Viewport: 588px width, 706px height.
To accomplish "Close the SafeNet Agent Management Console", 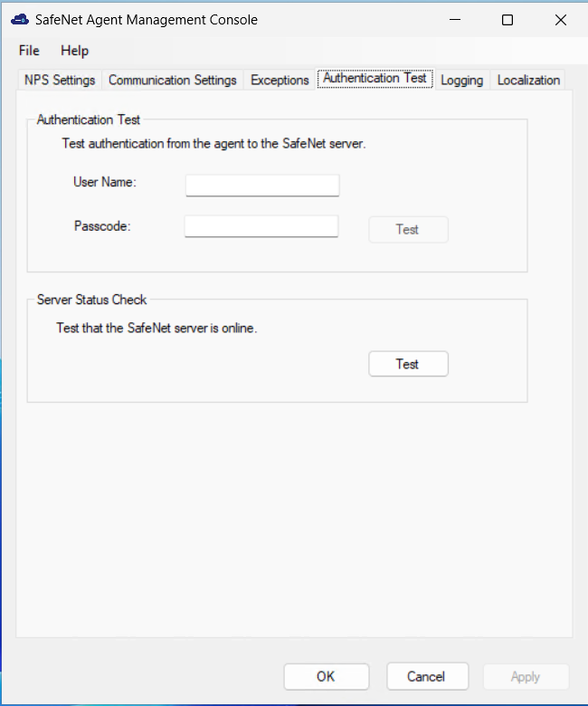I will pyautogui.click(x=561, y=20).
